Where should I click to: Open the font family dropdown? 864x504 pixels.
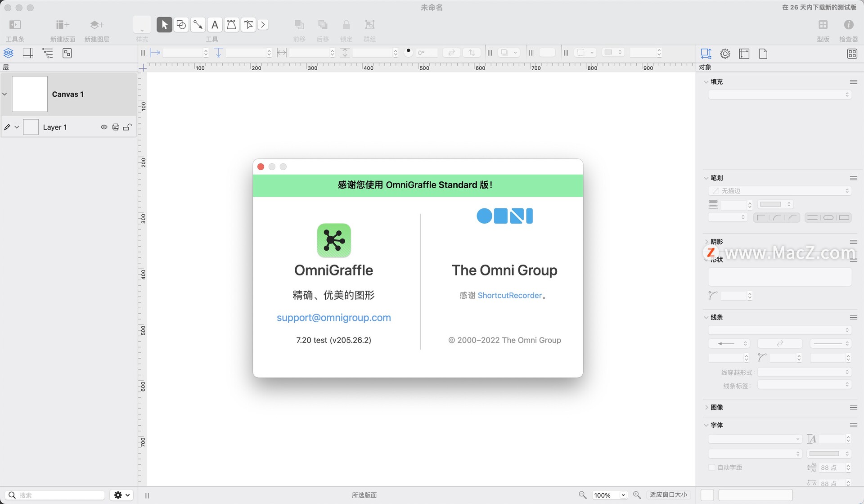pos(755,439)
